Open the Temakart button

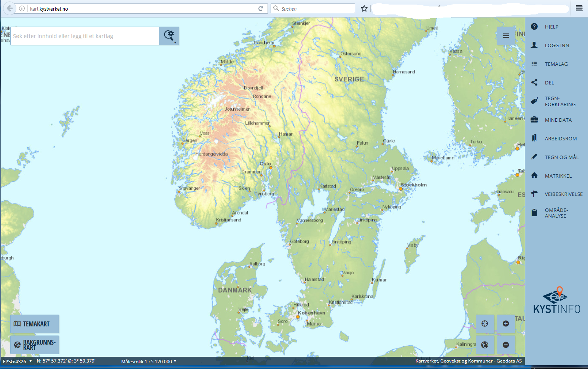(x=35, y=324)
